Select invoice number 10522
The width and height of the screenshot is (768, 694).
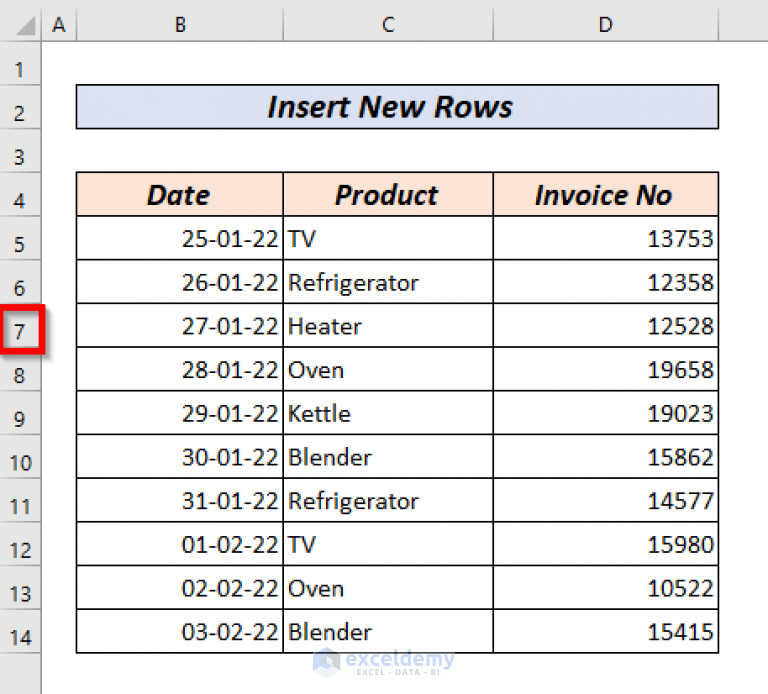pos(606,588)
